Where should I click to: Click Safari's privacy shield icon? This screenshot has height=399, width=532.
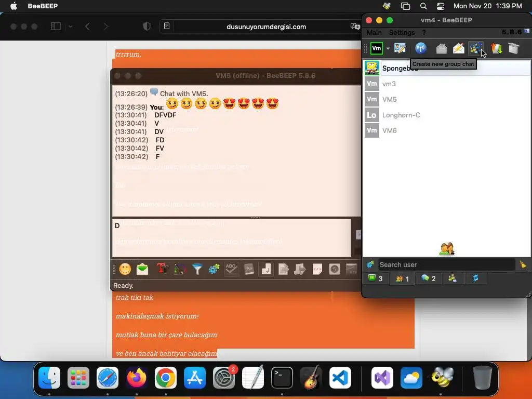(x=147, y=26)
